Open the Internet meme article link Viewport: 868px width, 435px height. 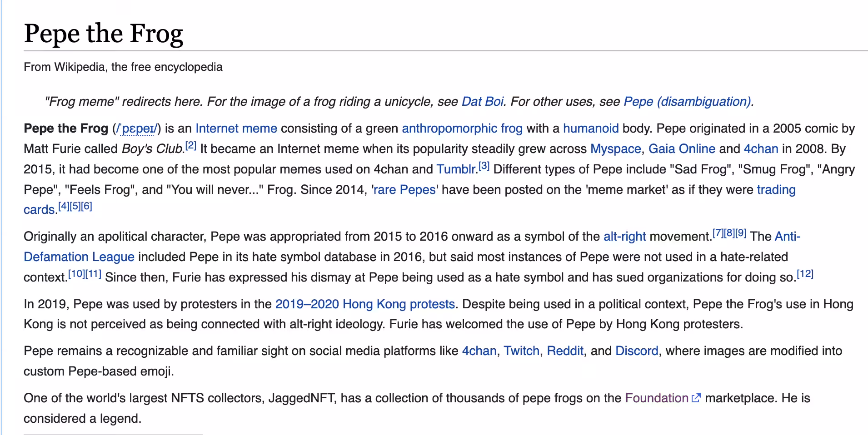pyautogui.click(x=236, y=129)
